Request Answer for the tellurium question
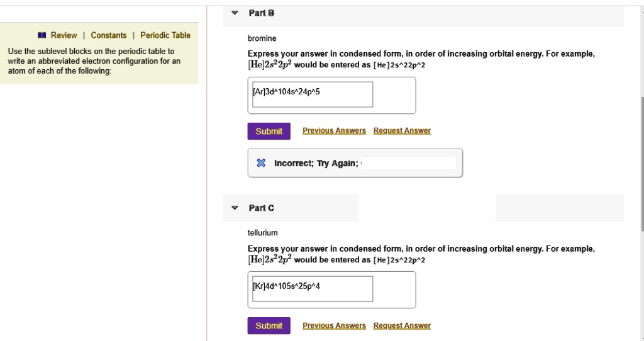 (402, 325)
